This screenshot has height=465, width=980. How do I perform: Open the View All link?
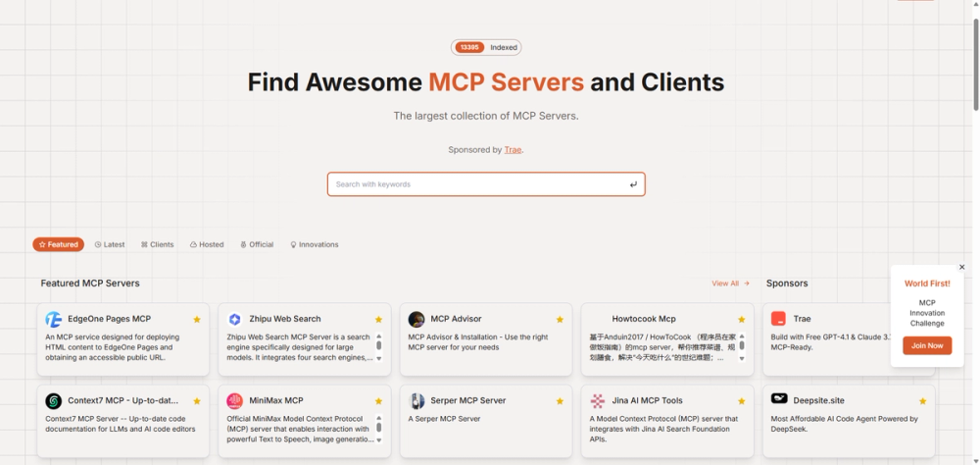730,284
